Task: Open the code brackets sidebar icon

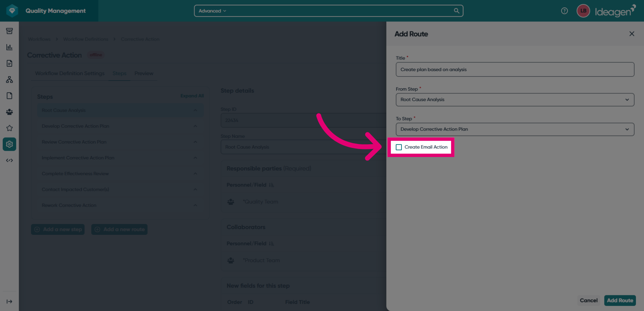Action: (x=9, y=160)
